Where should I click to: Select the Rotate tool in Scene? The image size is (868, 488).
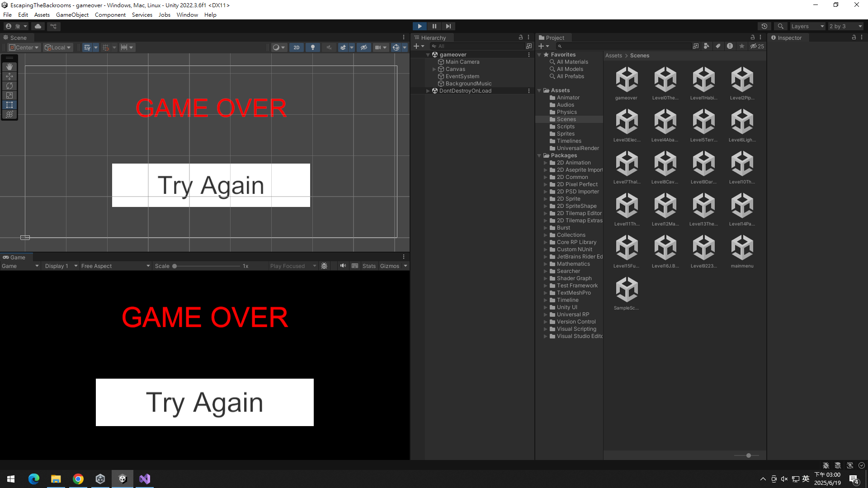click(9, 86)
